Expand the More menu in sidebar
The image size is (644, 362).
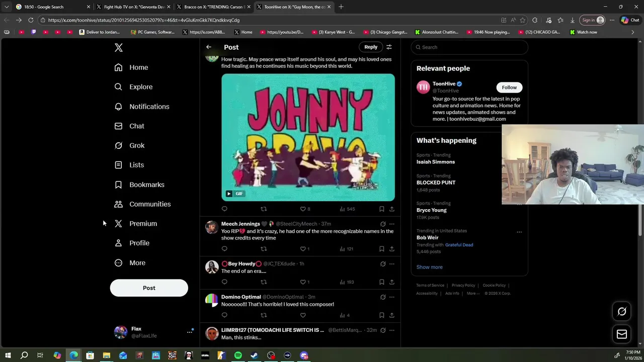coord(129,263)
